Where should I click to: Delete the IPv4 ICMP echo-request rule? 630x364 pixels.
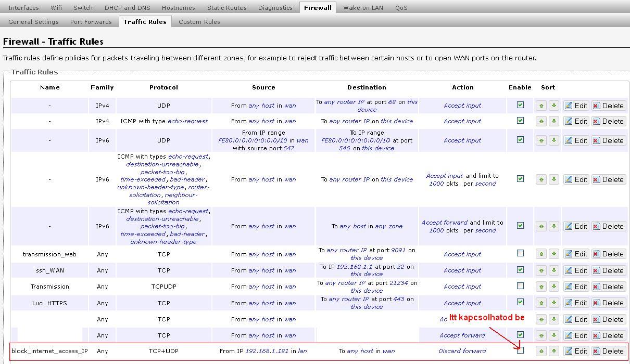coord(608,121)
